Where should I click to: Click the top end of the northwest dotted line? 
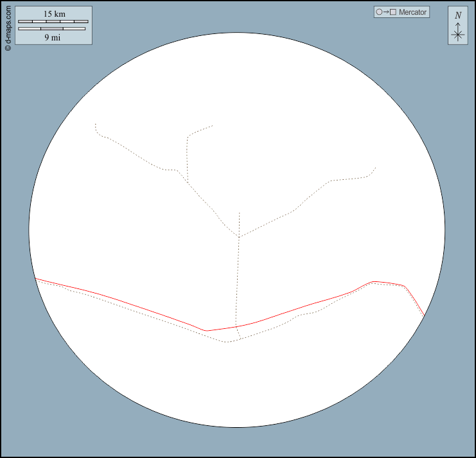[96, 124]
